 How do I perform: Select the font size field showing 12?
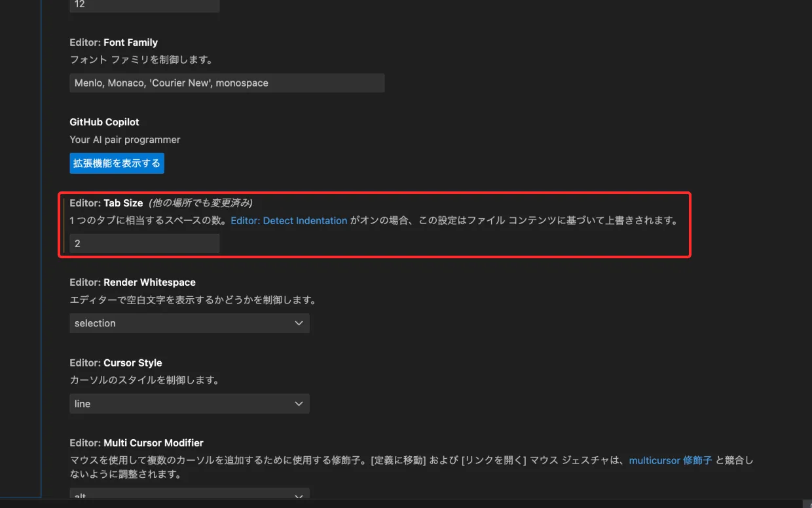[144, 5]
